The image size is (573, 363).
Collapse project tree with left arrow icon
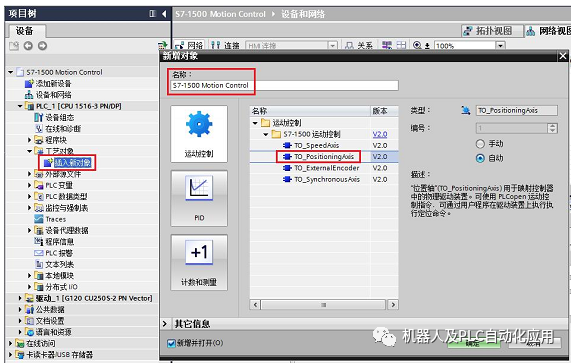tap(164, 14)
